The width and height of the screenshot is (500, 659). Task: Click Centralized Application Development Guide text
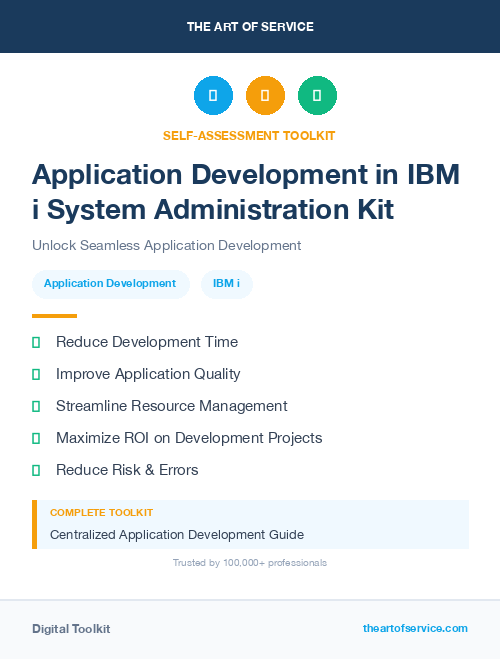click(177, 535)
